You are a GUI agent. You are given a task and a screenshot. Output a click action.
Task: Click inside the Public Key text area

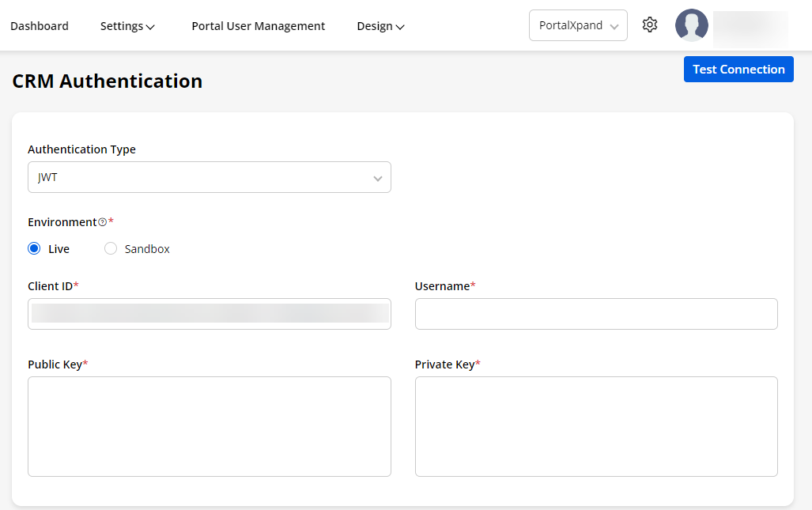[209, 426]
